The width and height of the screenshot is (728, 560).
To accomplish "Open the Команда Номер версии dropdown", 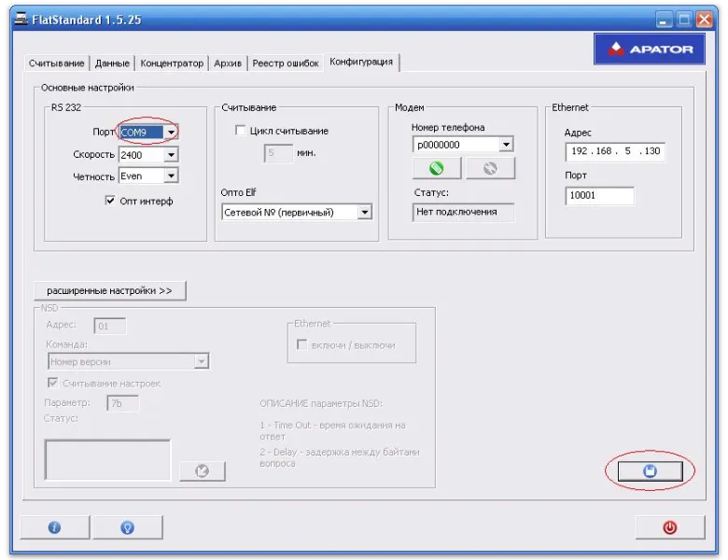I will pyautogui.click(x=201, y=361).
